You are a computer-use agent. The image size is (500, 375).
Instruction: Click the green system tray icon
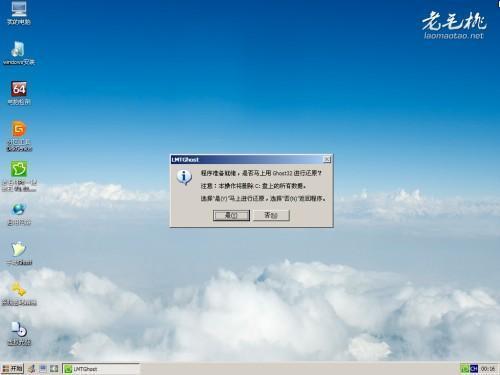pos(465,369)
